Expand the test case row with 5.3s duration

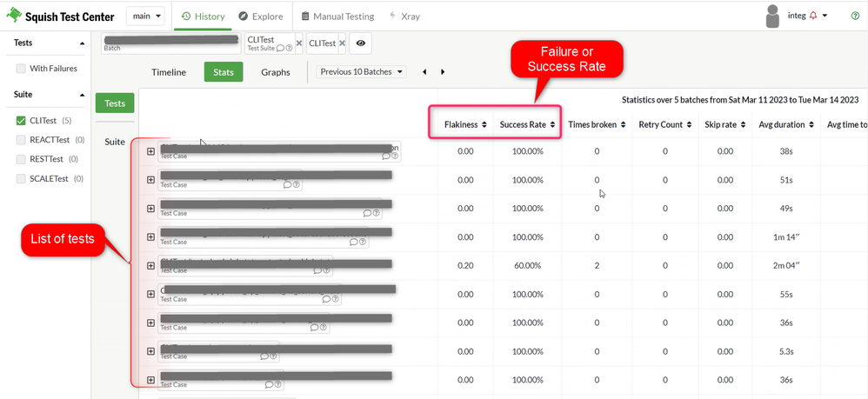tap(150, 351)
